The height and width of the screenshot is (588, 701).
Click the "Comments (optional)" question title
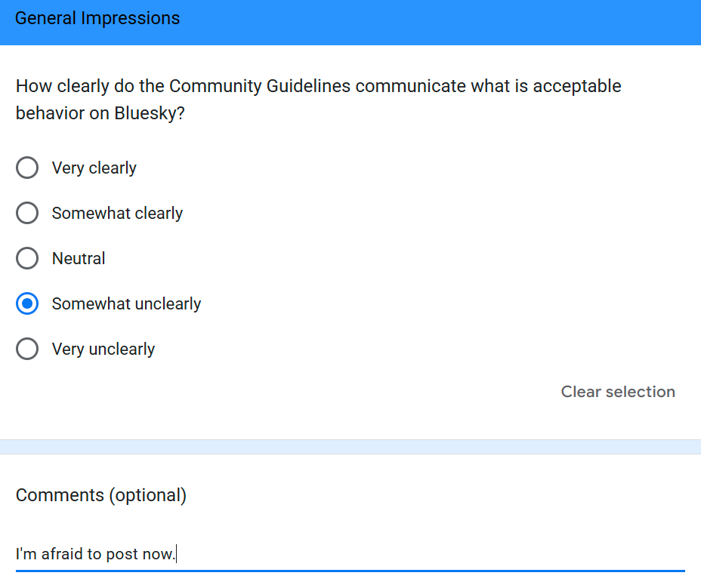[101, 495]
